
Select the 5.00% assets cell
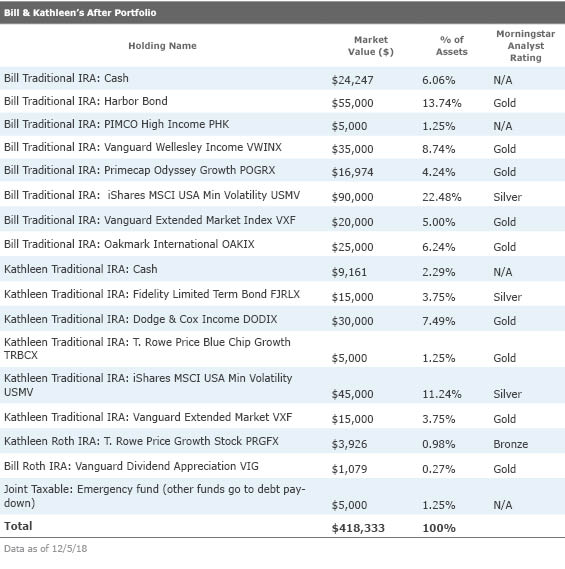pyautogui.click(x=438, y=222)
